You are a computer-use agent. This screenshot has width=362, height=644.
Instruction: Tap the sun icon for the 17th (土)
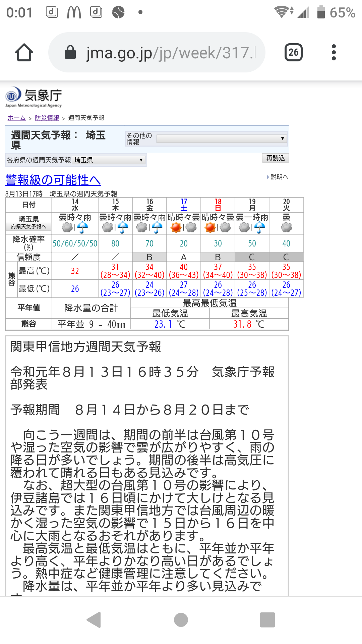click(176, 228)
